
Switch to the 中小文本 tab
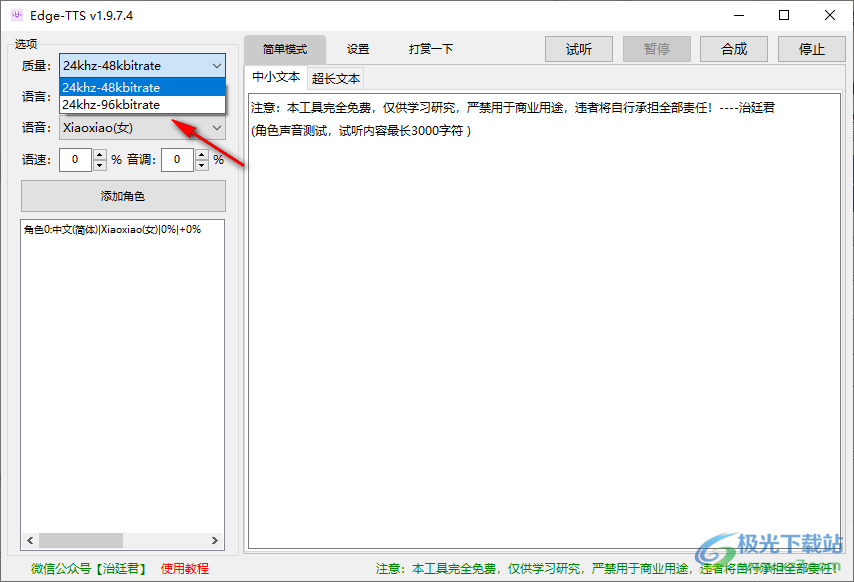[276, 77]
